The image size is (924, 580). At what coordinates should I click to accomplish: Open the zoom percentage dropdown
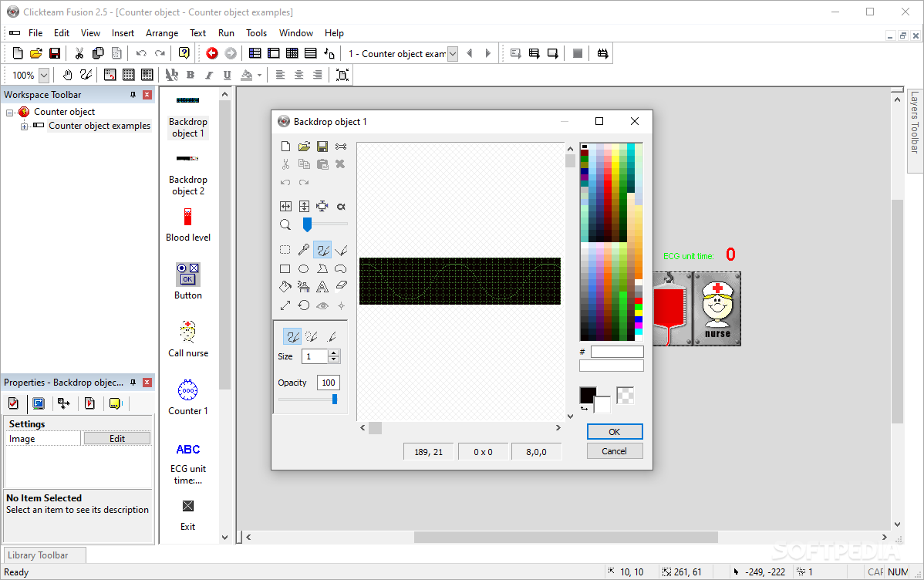point(44,76)
